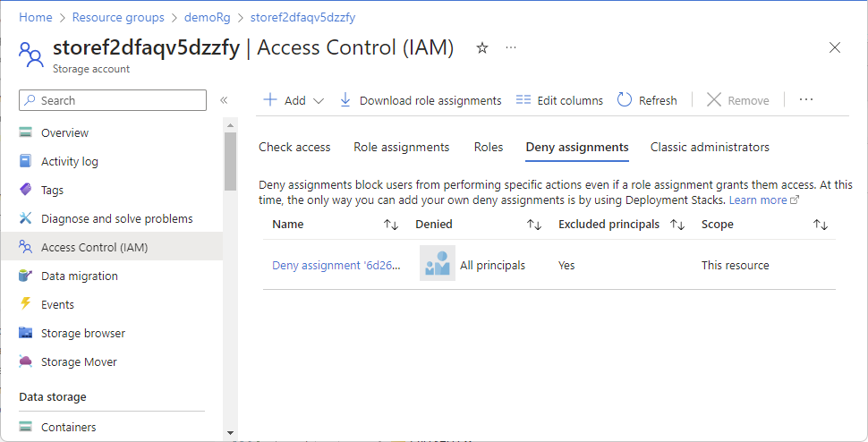The width and height of the screenshot is (868, 442).
Task: Open Edit columns
Action: pos(559,100)
